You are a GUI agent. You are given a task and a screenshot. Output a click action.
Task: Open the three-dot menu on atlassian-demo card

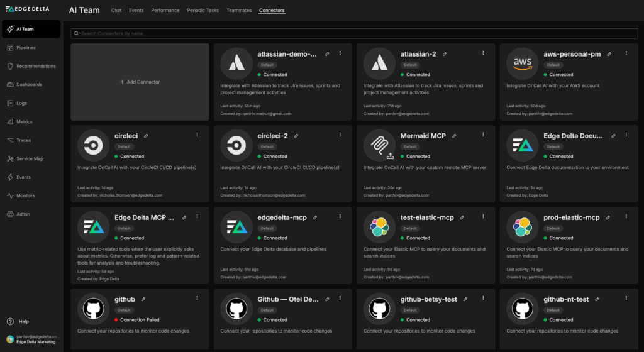click(x=340, y=53)
